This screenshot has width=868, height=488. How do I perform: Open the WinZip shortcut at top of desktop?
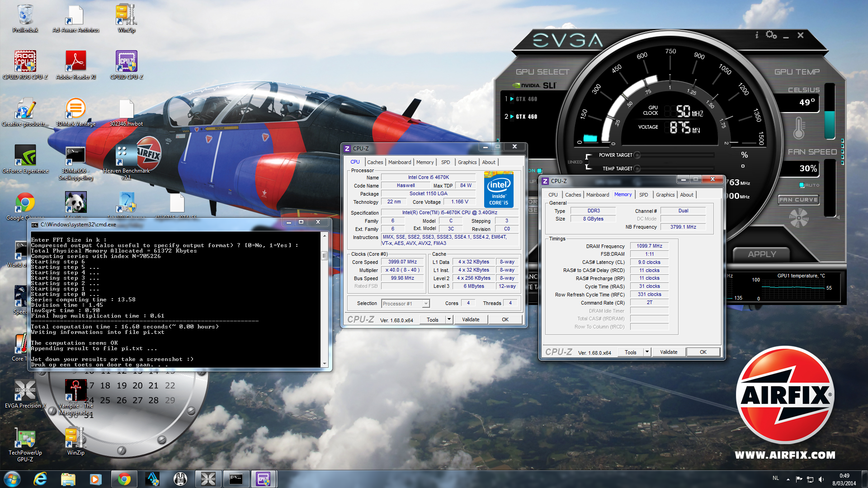point(126,18)
